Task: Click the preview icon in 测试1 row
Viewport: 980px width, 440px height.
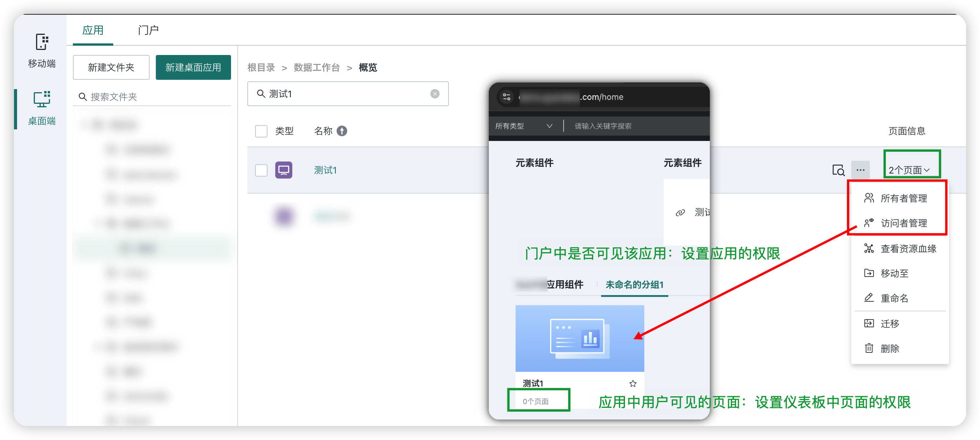Action: (839, 170)
